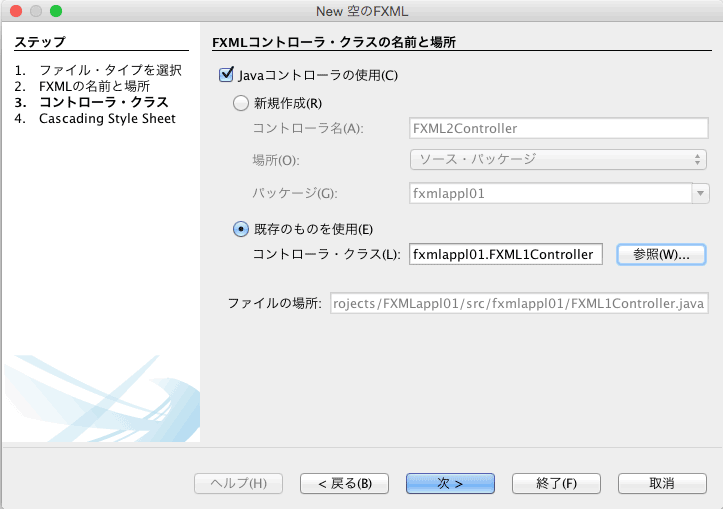Cancel the wizard with 取消 button

point(662,483)
